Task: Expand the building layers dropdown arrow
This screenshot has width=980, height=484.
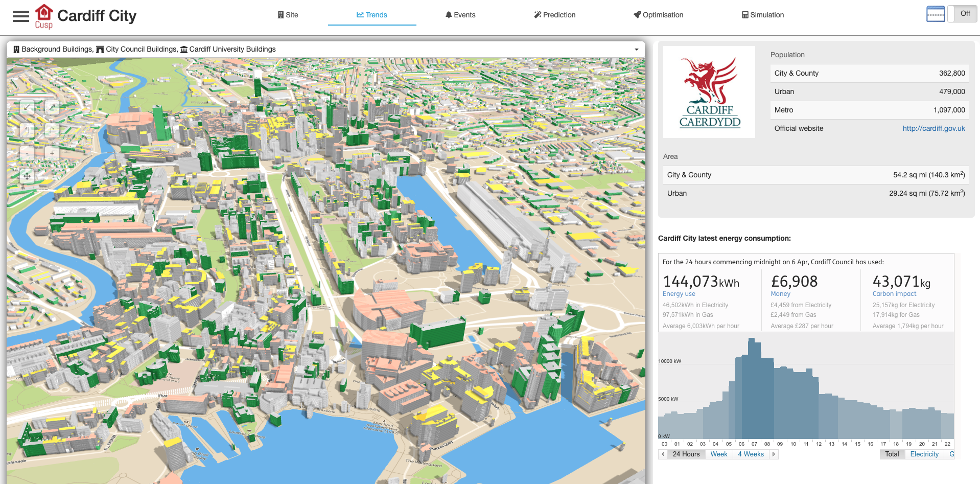Action: tap(637, 50)
